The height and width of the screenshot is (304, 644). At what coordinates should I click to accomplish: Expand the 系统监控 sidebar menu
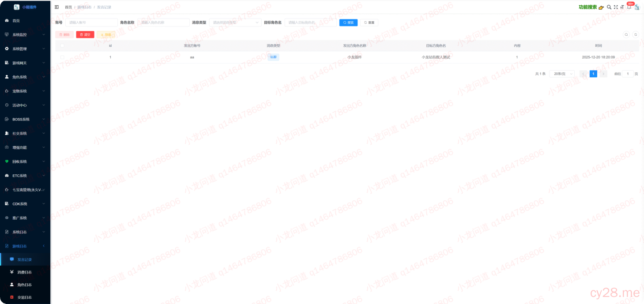[25, 35]
